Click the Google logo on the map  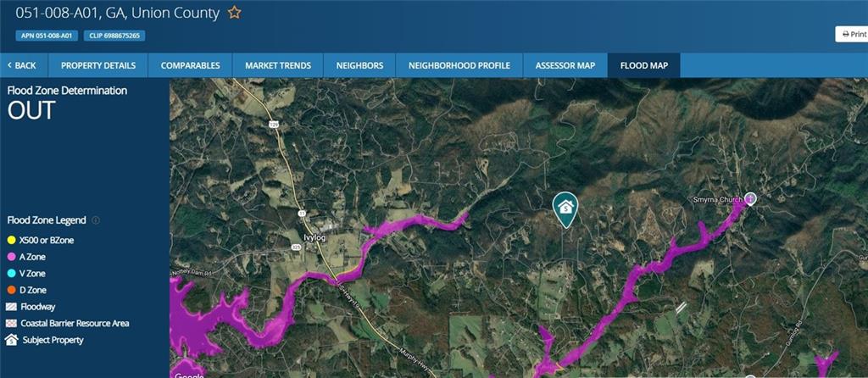189,375
